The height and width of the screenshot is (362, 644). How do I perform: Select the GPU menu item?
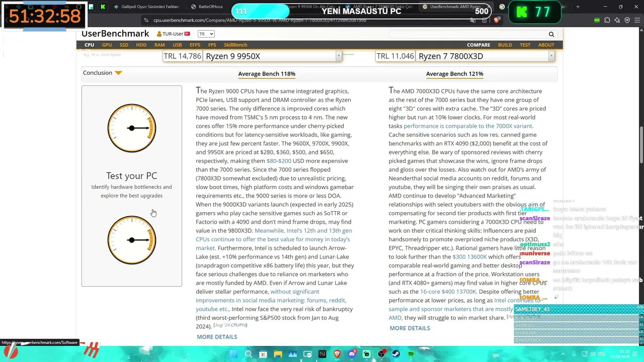107,45
